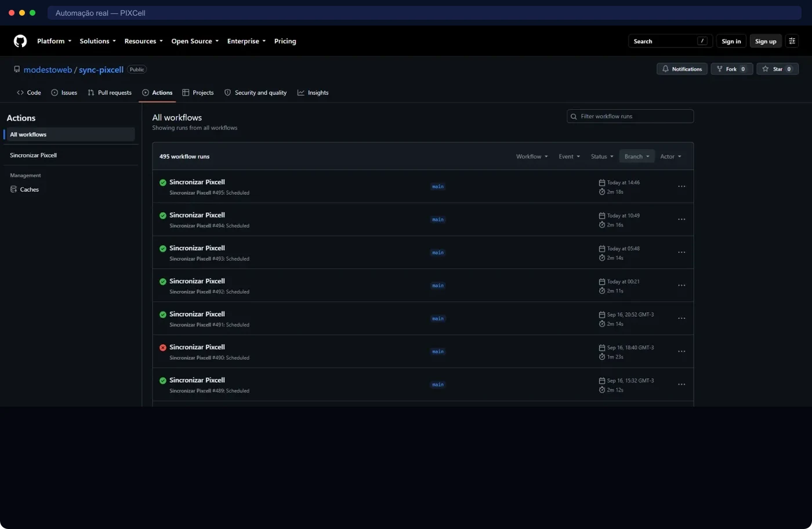Switch to the Pull requests tab
Image resolution: width=812 pixels, height=529 pixels.
[110, 93]
